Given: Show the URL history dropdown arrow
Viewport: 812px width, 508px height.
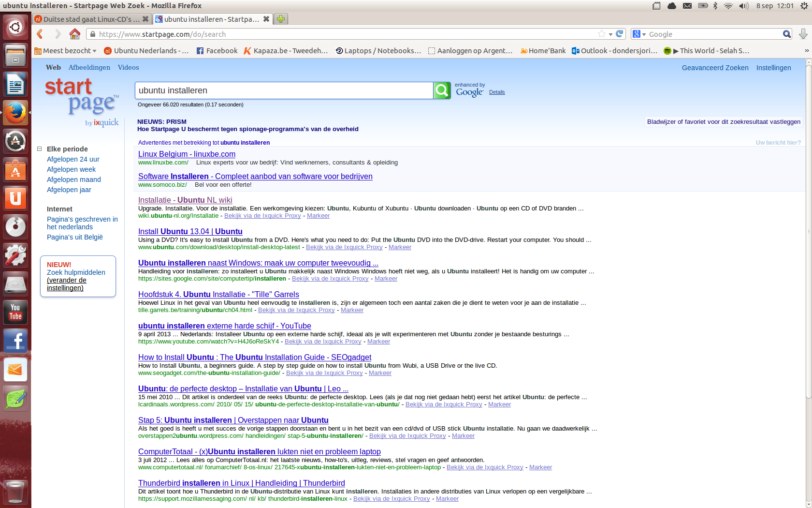Looking at the screenshot, I should click(610, 34).
